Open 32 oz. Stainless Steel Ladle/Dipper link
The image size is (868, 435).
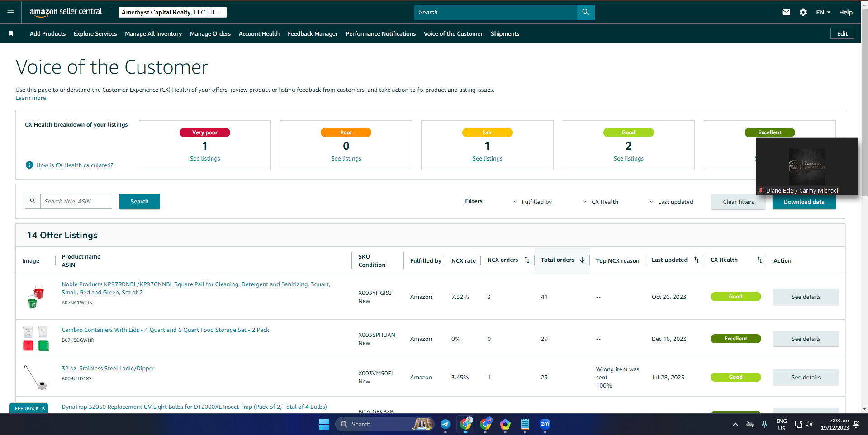pos(108,369)
